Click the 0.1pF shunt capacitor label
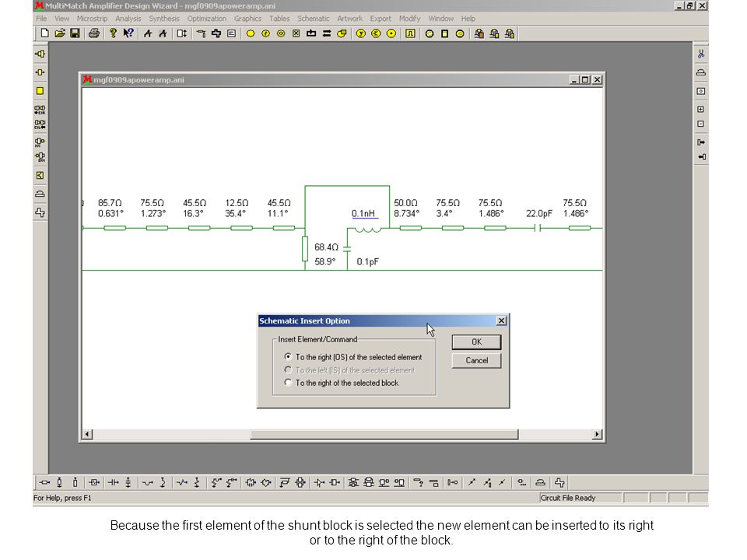This screenshot has height=560, width=747. click(x=368, y=261)
